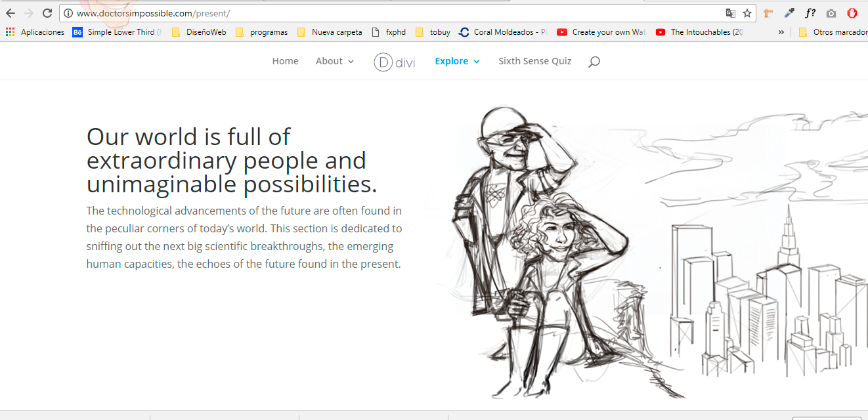View site information icon beside URL
This screenshot has height=420, width=868.
68,13
